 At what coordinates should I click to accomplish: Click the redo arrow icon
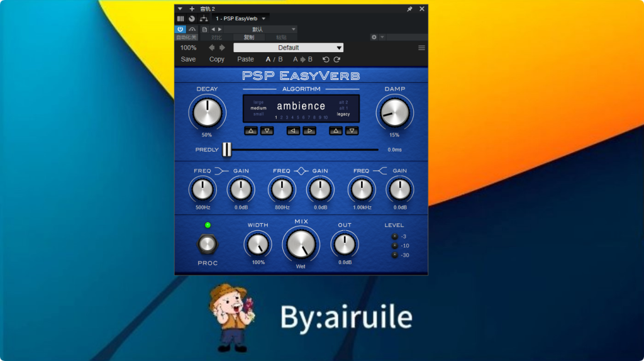337,60
